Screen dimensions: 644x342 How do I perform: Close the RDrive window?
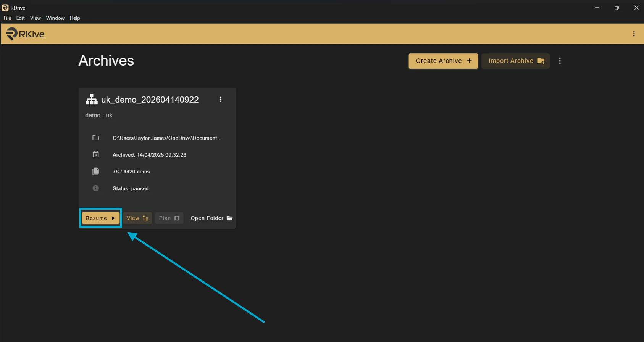(x=636, y=8)
